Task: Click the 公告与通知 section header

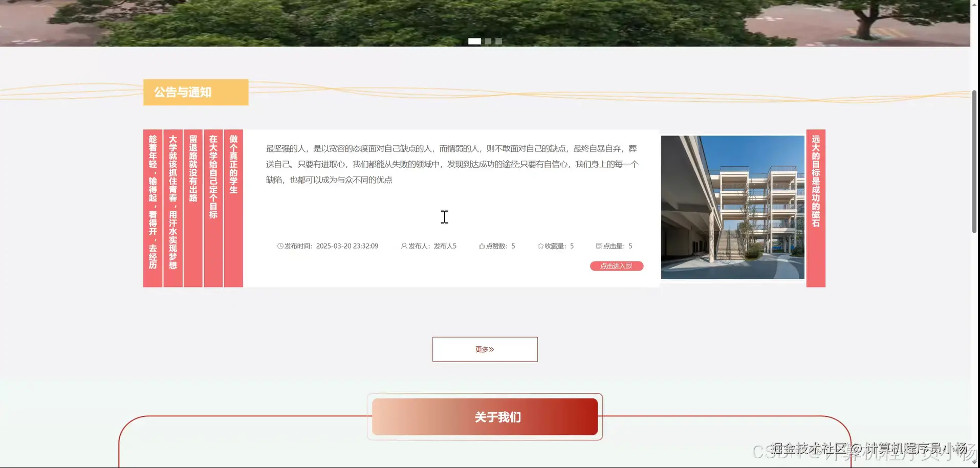Action: [x=195, y=92]
